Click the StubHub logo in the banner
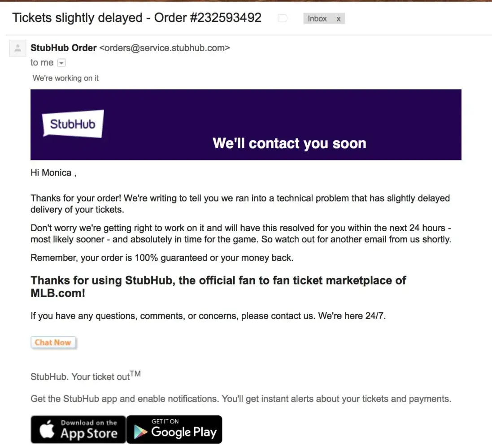The height and width of the screenshot is (448, 492). click(x=73, y=123)
